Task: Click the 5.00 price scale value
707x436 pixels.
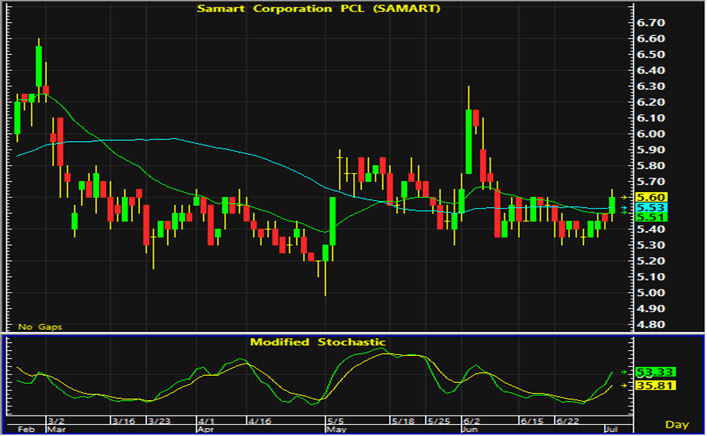Action: click(x=651, y=293)
